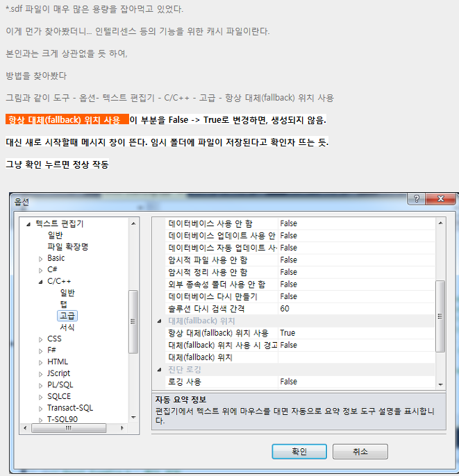Click the tree horizontal scrollbar thumb
The image size is (459, 476).
(x=69, y=428)
